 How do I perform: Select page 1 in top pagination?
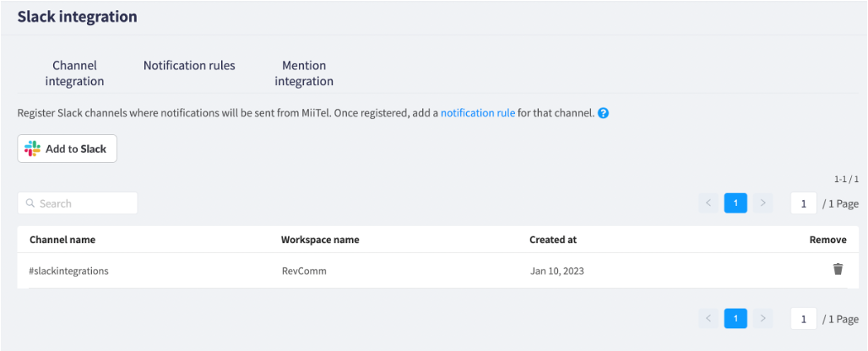click(x=735, y=202)
